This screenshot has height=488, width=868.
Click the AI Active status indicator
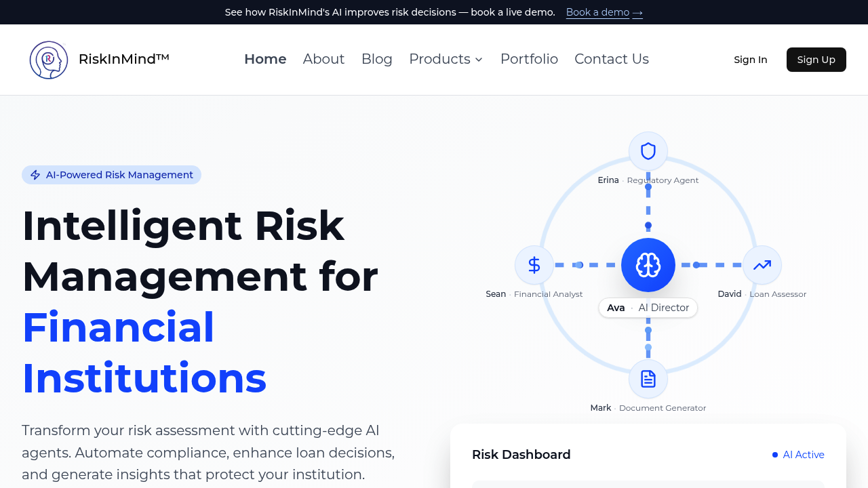798,455
